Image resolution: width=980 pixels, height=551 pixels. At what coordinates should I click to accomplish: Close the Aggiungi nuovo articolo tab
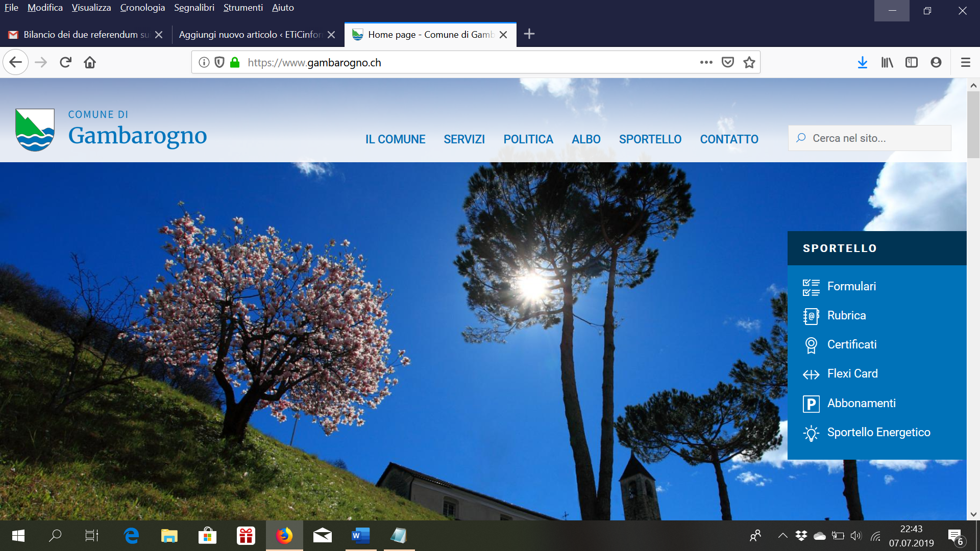pyautogui.click(x=331, y=35)
